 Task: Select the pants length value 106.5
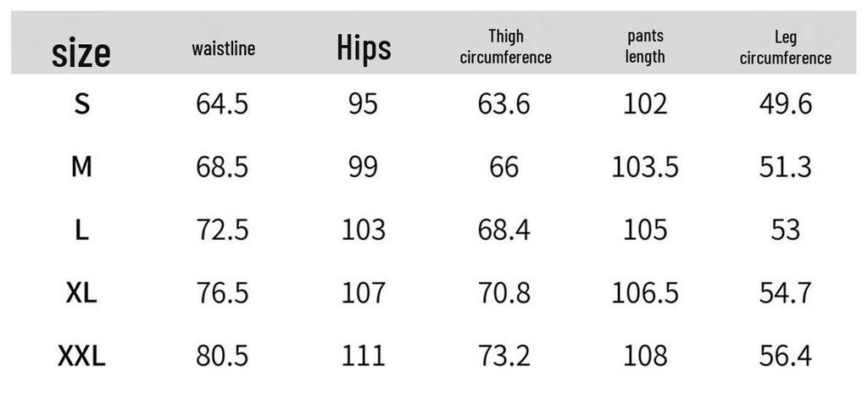tap(645, 293)
